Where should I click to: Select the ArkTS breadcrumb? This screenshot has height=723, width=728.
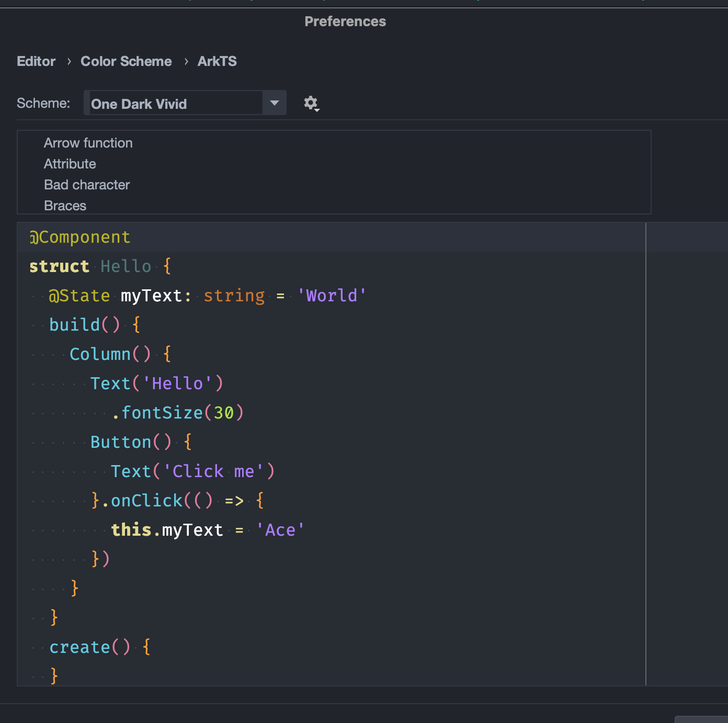pos(217,61)
